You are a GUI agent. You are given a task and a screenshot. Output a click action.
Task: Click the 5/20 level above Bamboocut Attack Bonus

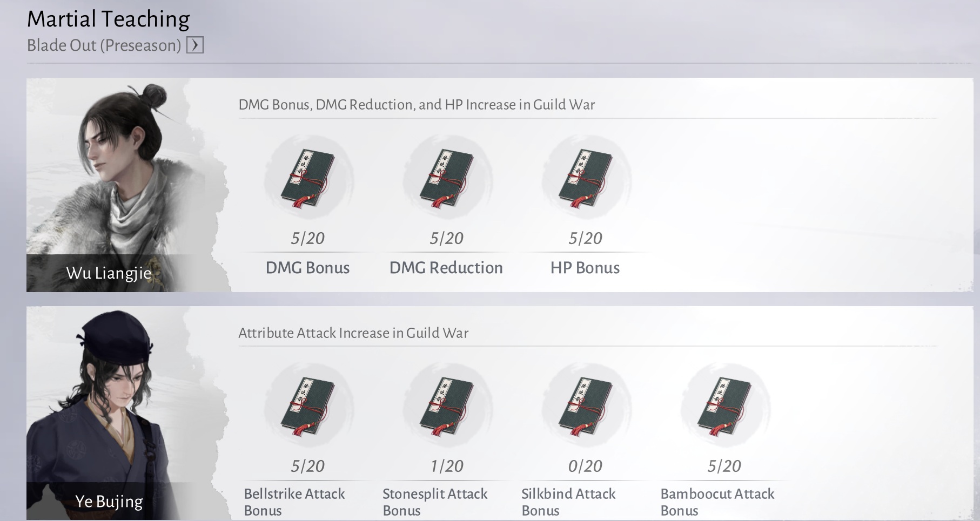724,466
